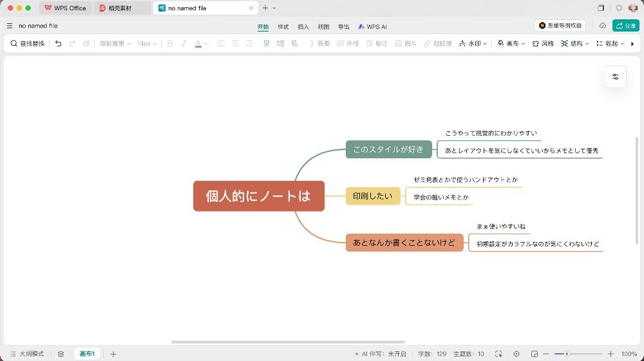Open the canvas (画布) dropdown
This screenshot has height=361, width=644.
pyautogui.click(x=511, y=44)
